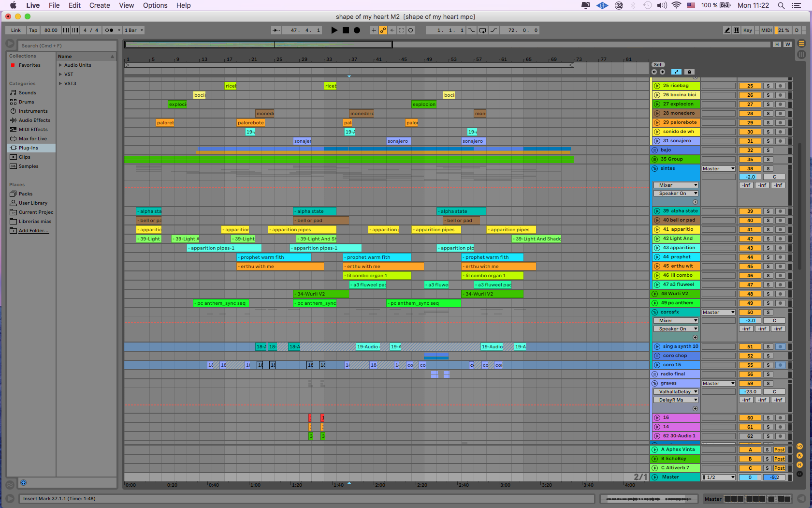Click the Search browser field
This screenshot has height=508, width=812.
pyautogui.click(x=68, y=45)
